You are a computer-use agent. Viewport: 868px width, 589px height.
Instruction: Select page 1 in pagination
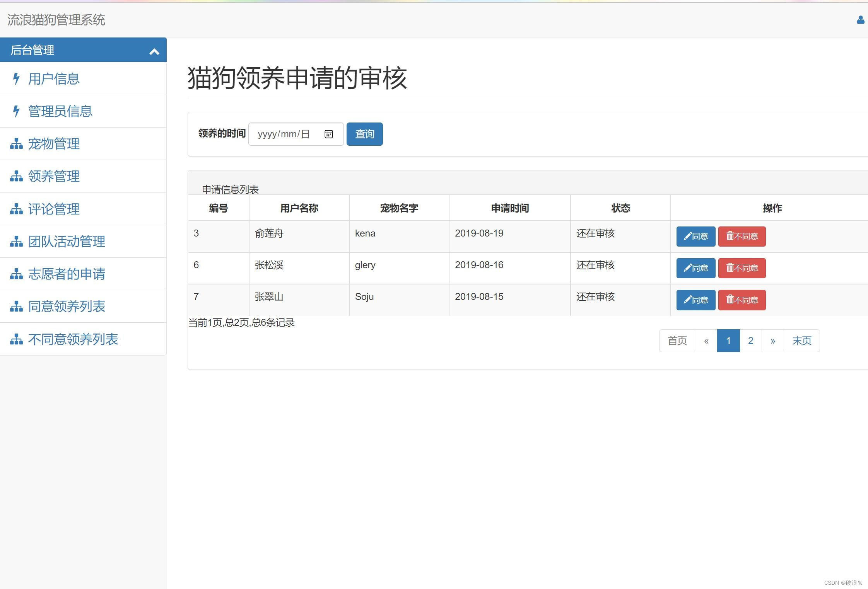tap(728, 340)
